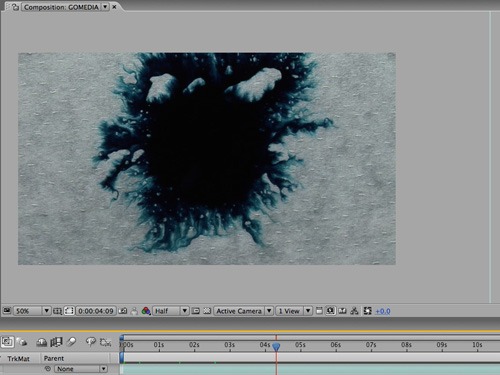Click the work area start handle
This screenshot has width=500, height=375.
click(x=122, y=358)
